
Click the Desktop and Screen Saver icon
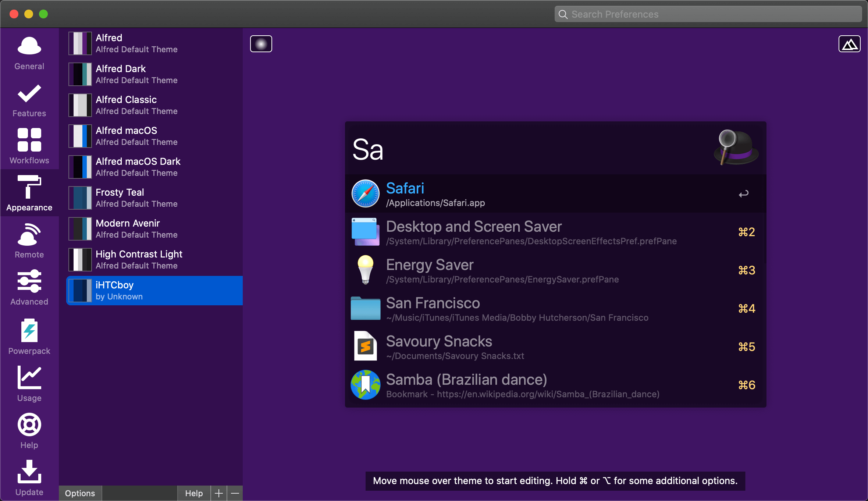pos(366,232)
